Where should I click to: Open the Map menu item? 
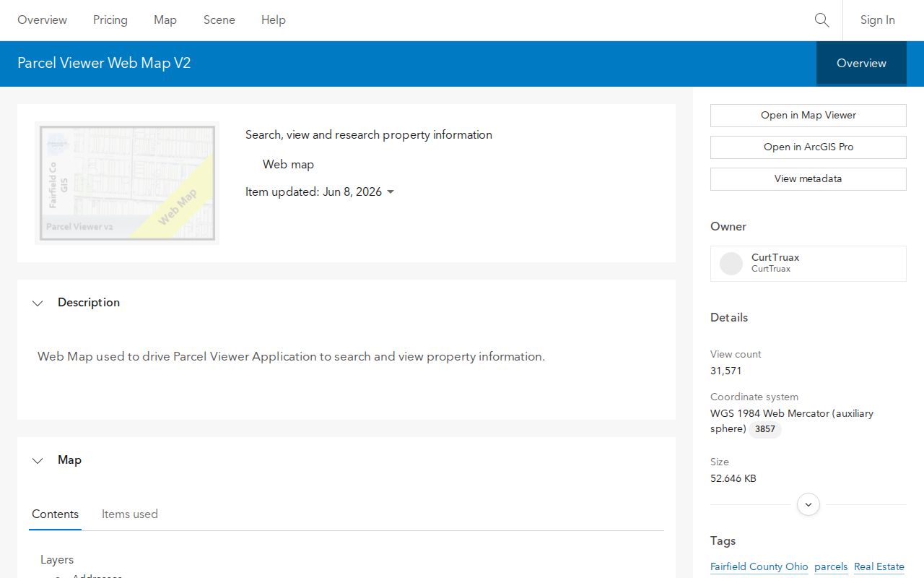pos(165,20)
